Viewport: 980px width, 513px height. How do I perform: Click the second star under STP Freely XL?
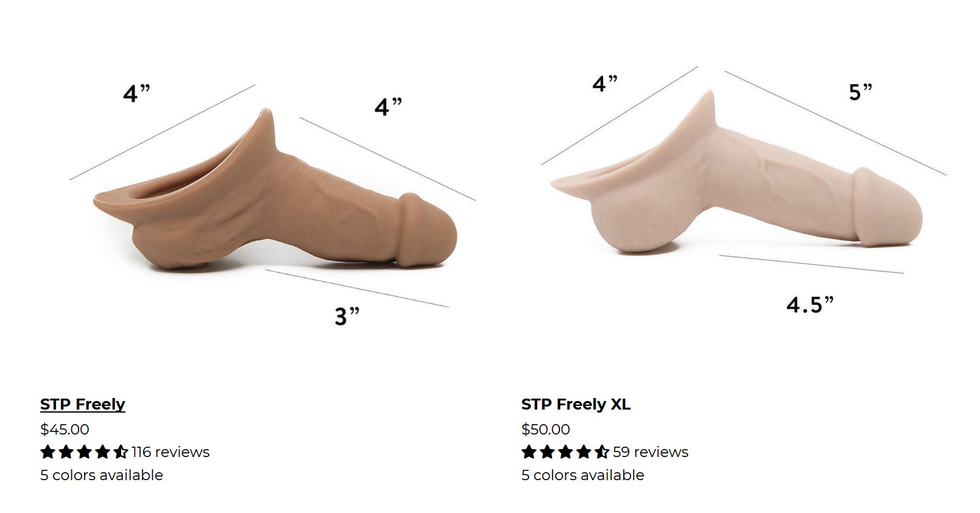click(547, 452)
